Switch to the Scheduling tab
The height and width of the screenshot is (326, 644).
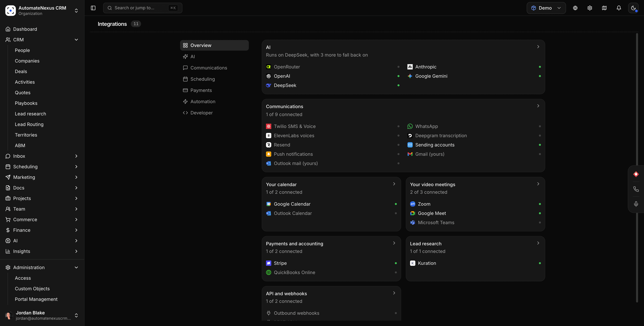tap(214, 79)
